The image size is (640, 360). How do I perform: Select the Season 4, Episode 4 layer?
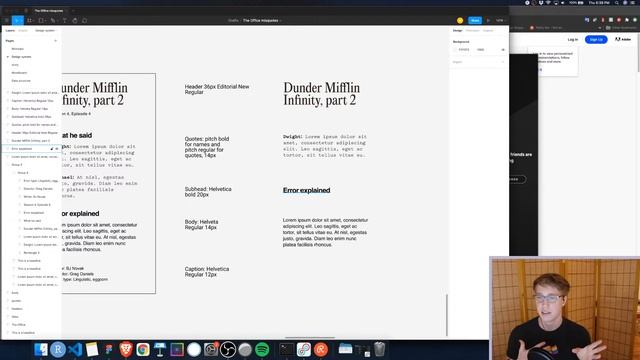tap(37, 205)
